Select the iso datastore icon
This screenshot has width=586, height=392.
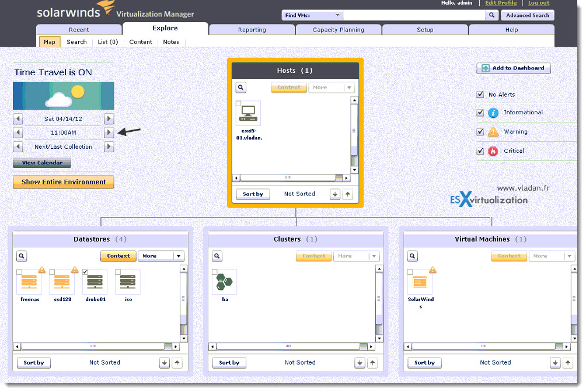click(x=128, y=282)
